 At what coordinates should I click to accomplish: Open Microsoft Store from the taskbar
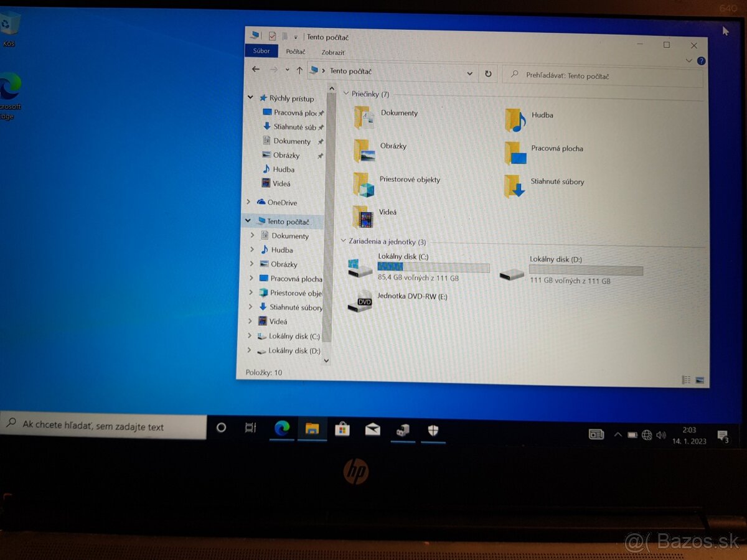pos(342,429)
